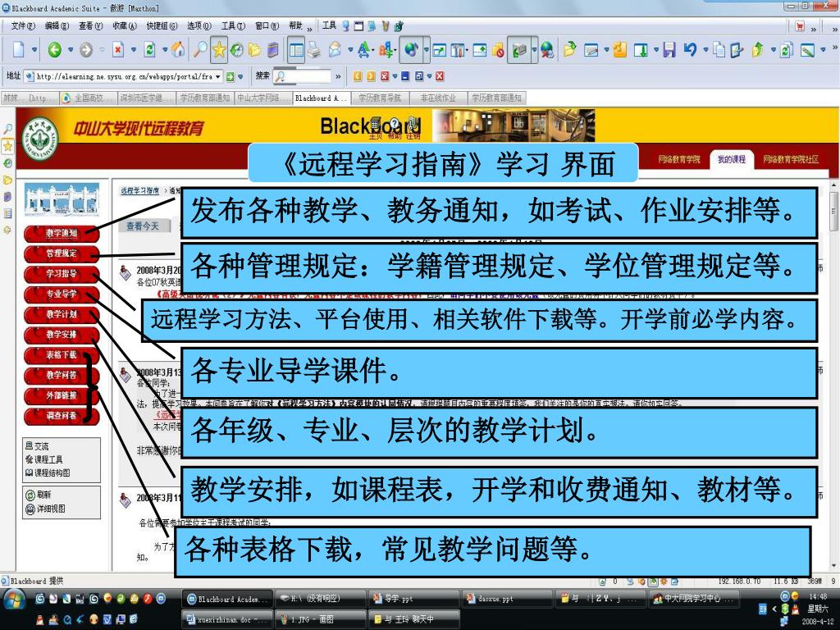This screenshot has width=840, height=630.
Task: Open the 课程工具 link in the left panel
Action: pyautogui.click(x=48, y=459)
